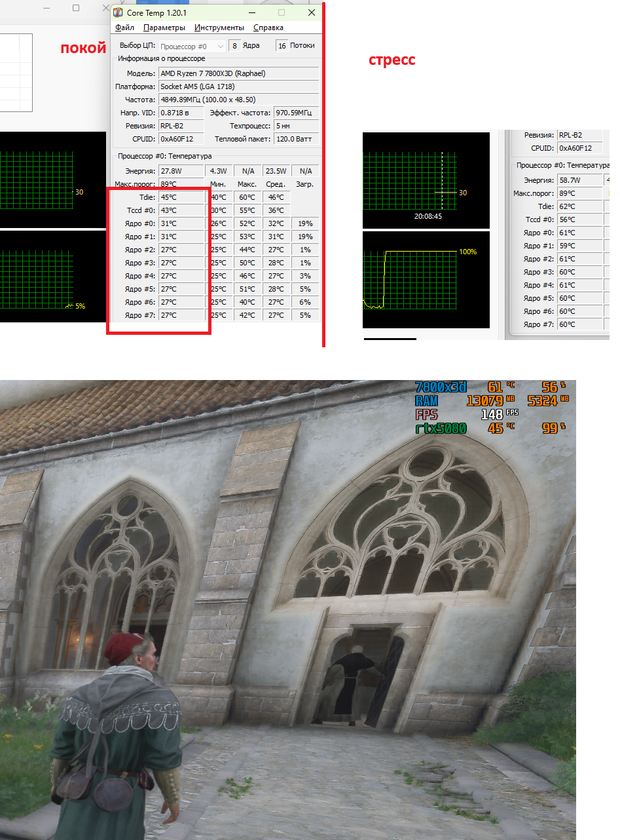Click the Ядро #2 maximum temperature 44°C
The image size is (620, 840).
coord(247,250)
